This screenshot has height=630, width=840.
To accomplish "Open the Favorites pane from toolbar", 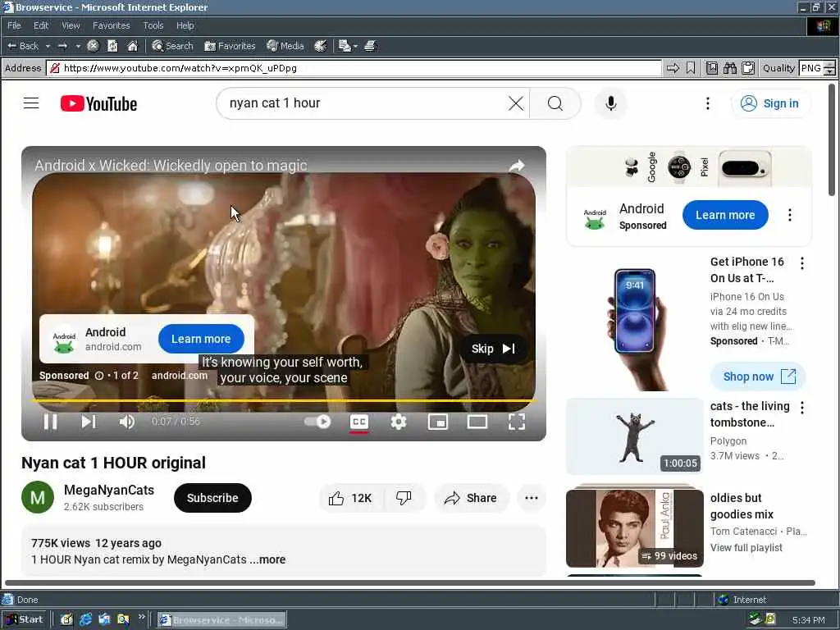I will tap(230, 46).
